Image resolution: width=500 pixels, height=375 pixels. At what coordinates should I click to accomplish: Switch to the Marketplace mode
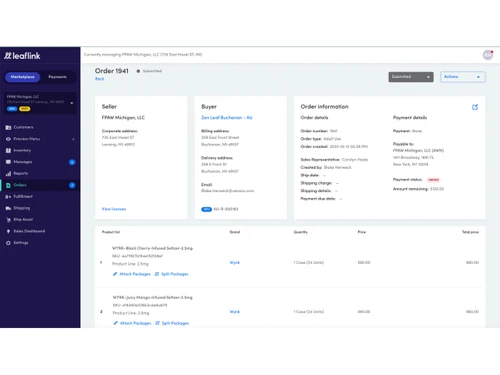click(x=22, y=77)
